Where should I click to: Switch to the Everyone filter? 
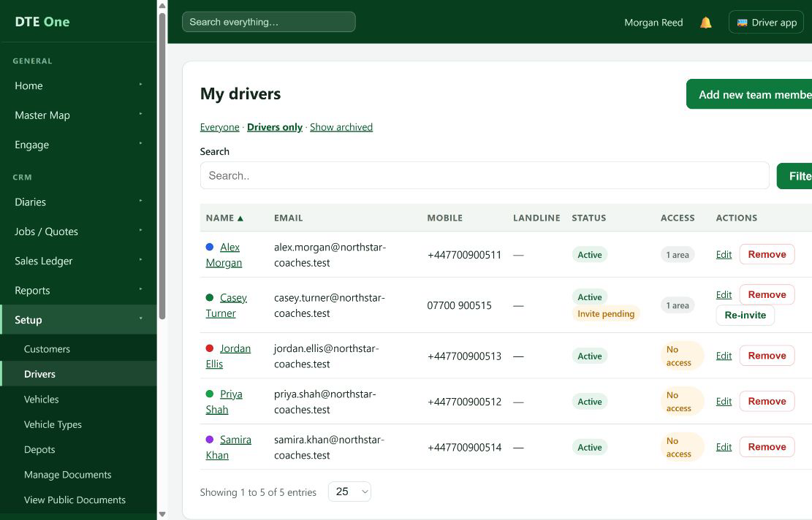219,127
